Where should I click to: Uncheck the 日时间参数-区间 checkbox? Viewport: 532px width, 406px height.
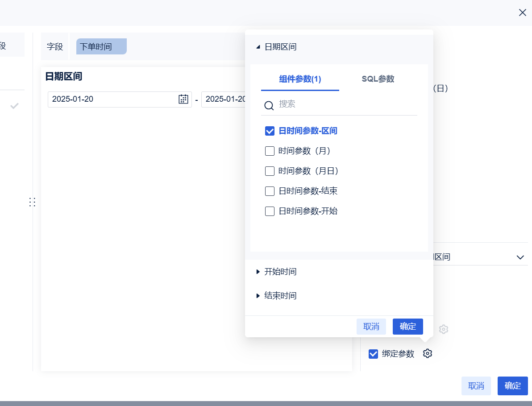click(270, 131)
